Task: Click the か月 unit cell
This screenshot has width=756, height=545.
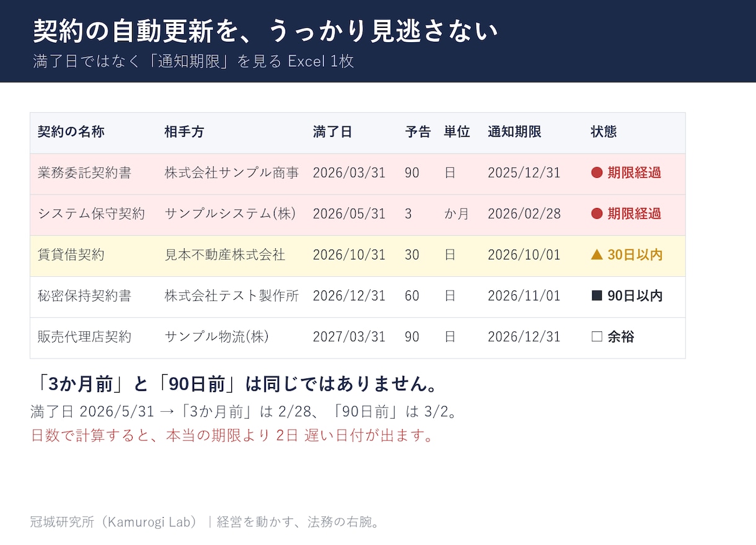Action: click(x=457, y=214)
